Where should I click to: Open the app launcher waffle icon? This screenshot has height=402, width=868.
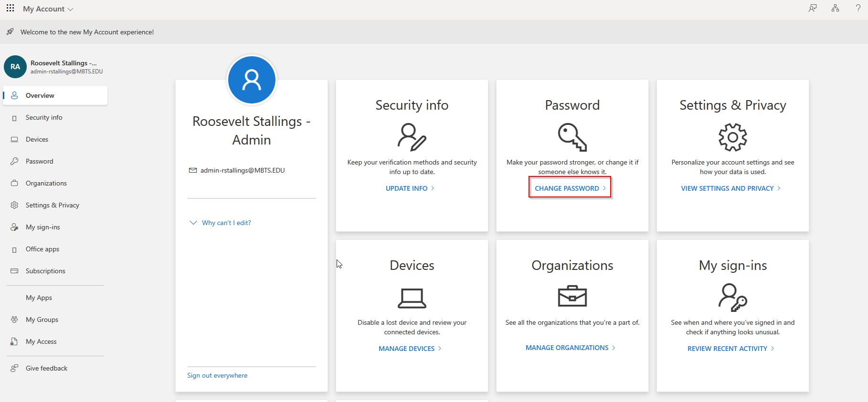click(10, 8)
